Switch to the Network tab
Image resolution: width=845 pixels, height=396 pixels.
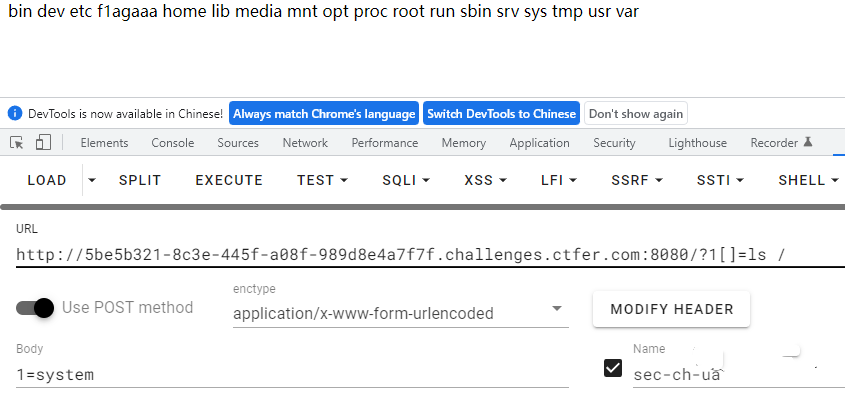(x=305, y=143)
